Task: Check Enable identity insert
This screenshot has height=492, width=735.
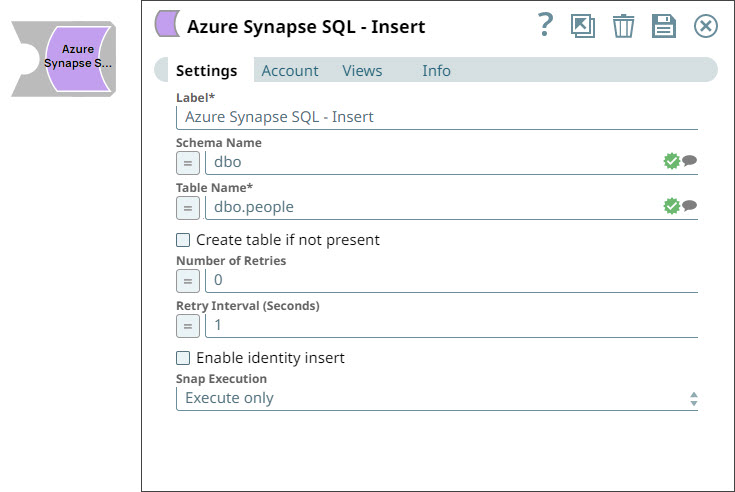Action: point(183,358)
